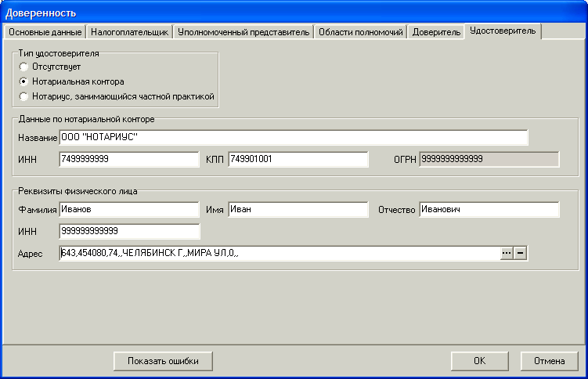
Task: Focus the 'Фамилия' field containing Иванов
Action: [129, 210]
